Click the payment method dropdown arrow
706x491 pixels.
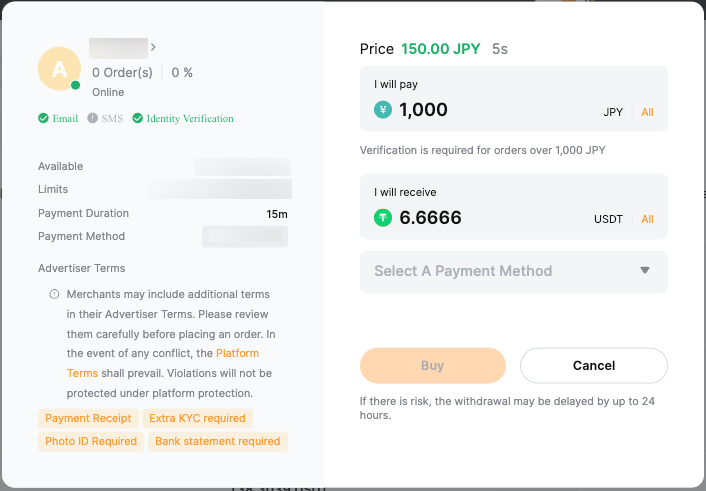(x=645, y=270)
